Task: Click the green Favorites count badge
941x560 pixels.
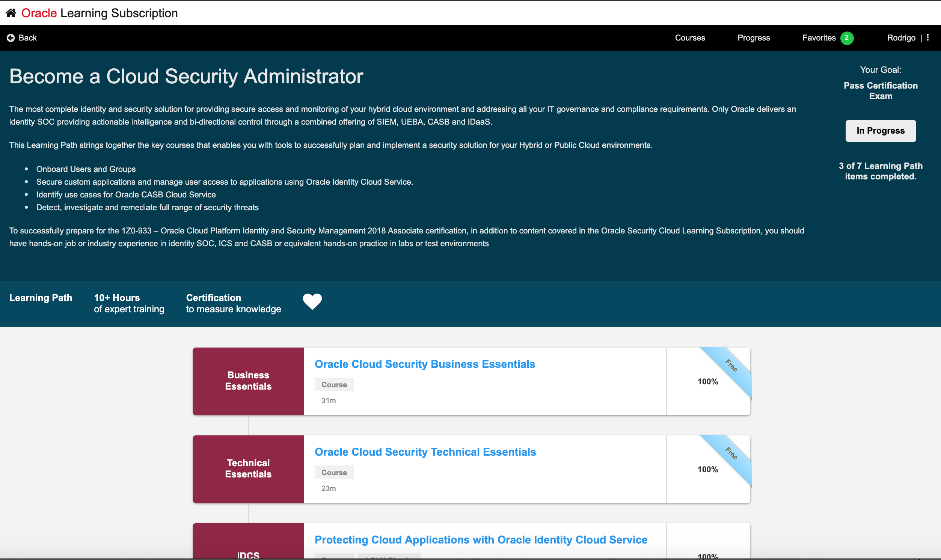Action: [847, 38]
